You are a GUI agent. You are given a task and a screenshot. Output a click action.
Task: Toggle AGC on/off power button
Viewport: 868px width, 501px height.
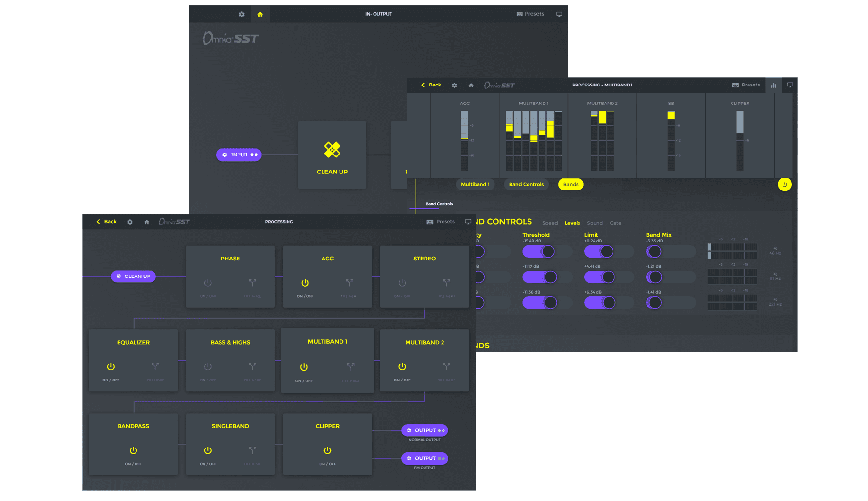pos(305,283)
